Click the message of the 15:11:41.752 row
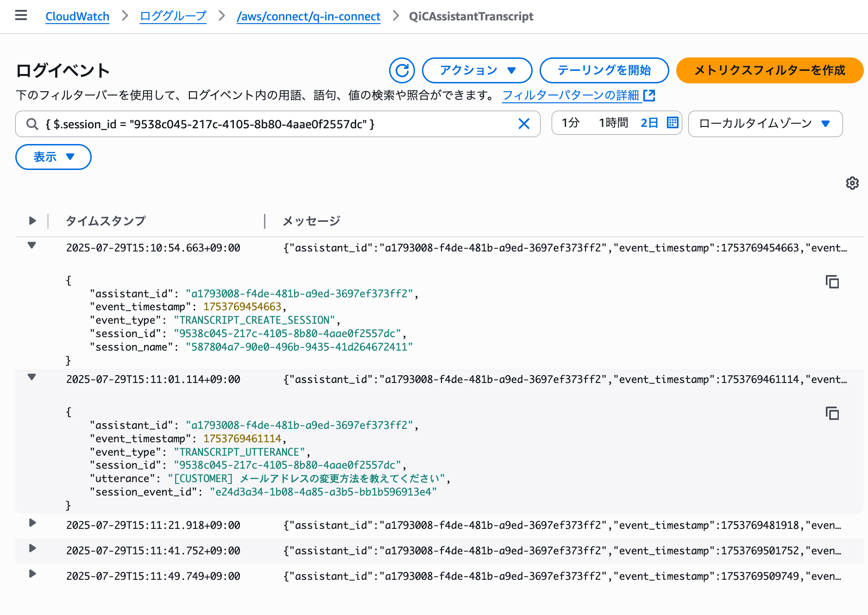This screenshot has width=868, height=615. click(x=562, y=551)
